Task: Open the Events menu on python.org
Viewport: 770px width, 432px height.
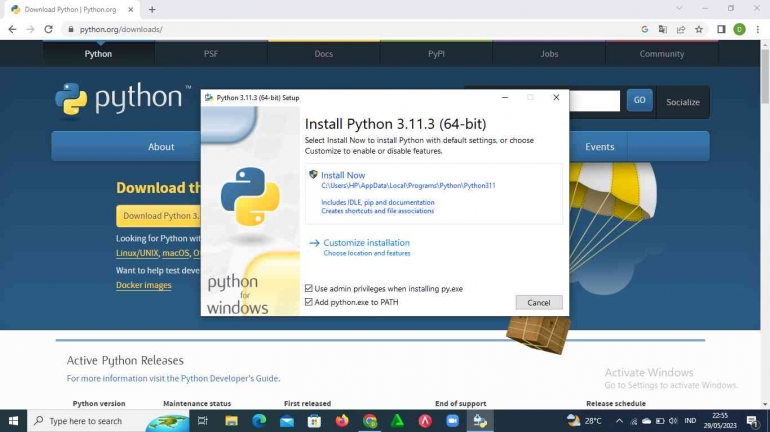Action: [x=600, y=147]
